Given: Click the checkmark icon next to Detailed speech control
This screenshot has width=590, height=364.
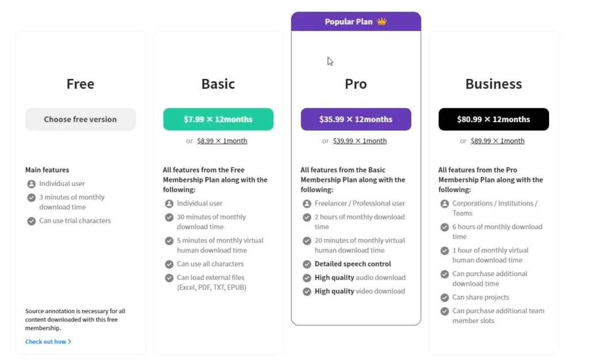Looking at the screenshot, I should [x=307, y=264].
